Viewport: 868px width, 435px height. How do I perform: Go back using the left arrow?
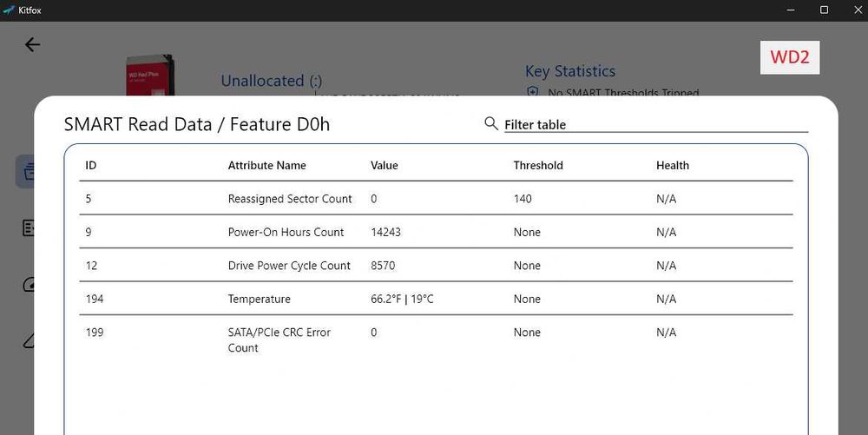click(32, 44)
